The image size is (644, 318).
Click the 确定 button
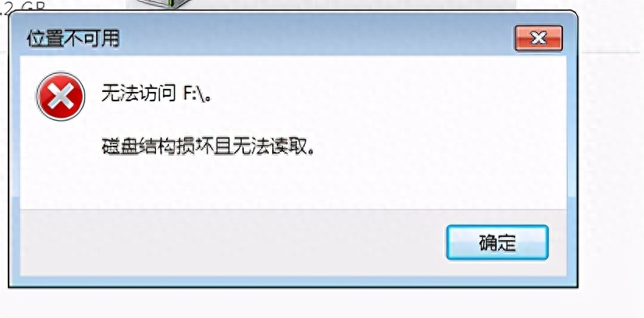497,242
